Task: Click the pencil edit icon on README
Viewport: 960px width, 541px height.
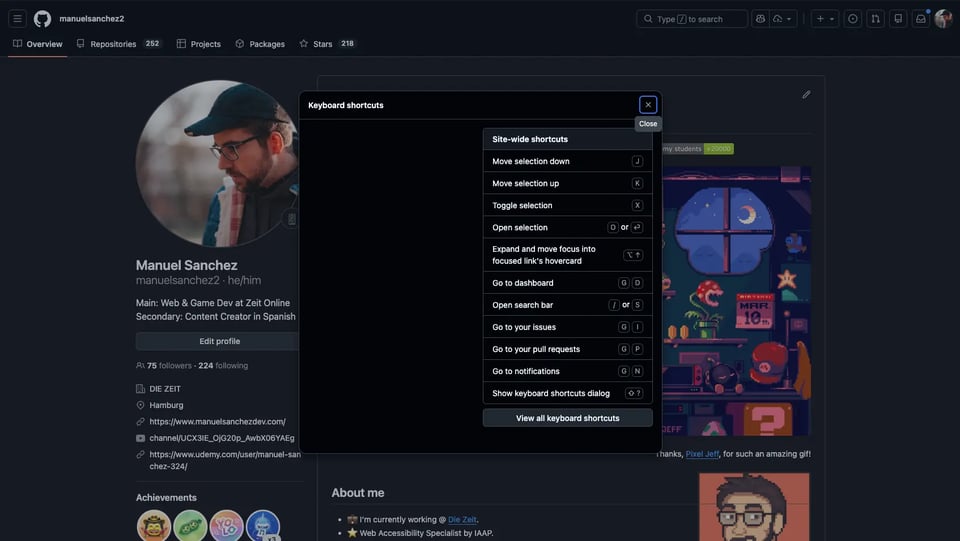Action: click(x=806, y=94)
